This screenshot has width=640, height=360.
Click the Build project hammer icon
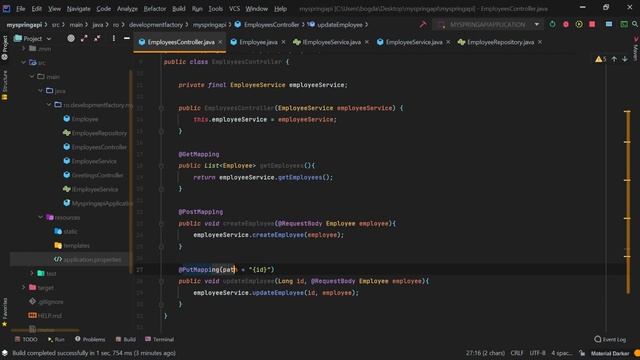[x=423, y=24]
